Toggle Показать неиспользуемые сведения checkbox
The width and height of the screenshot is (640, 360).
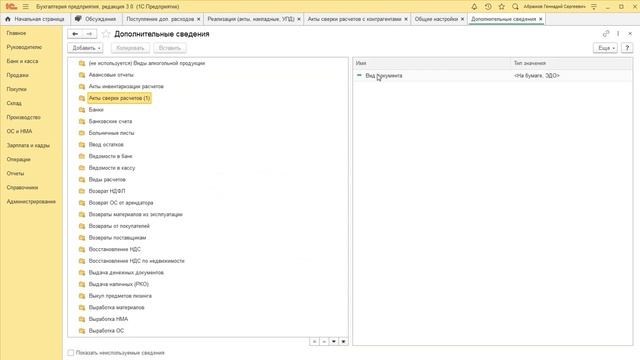point(71,353)
